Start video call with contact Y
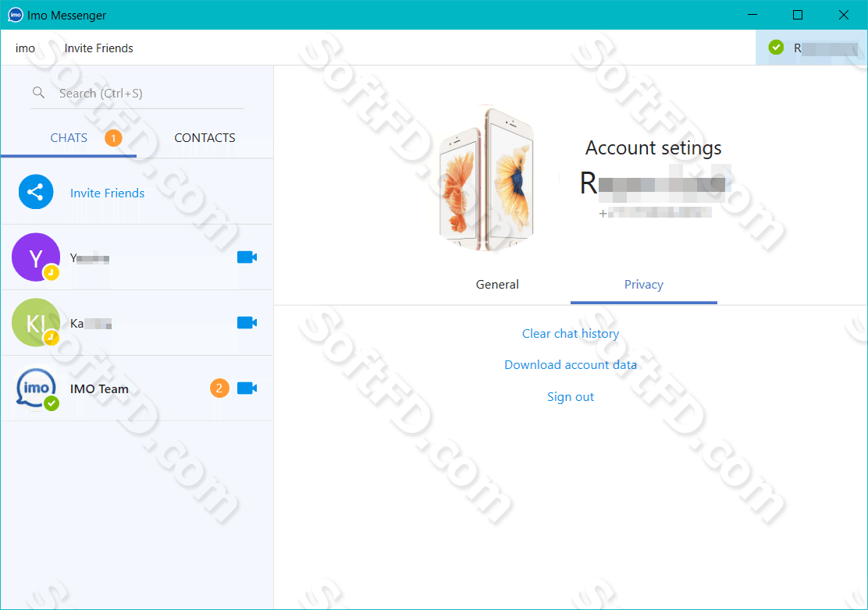This screenshot has height=610, width=868. point(247,257)
